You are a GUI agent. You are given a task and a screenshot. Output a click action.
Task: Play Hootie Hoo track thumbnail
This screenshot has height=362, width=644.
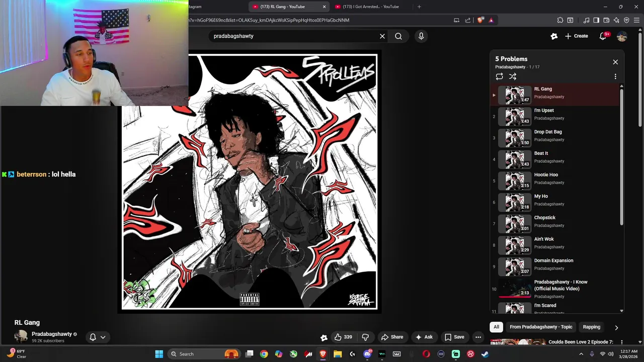coord(514,180)
